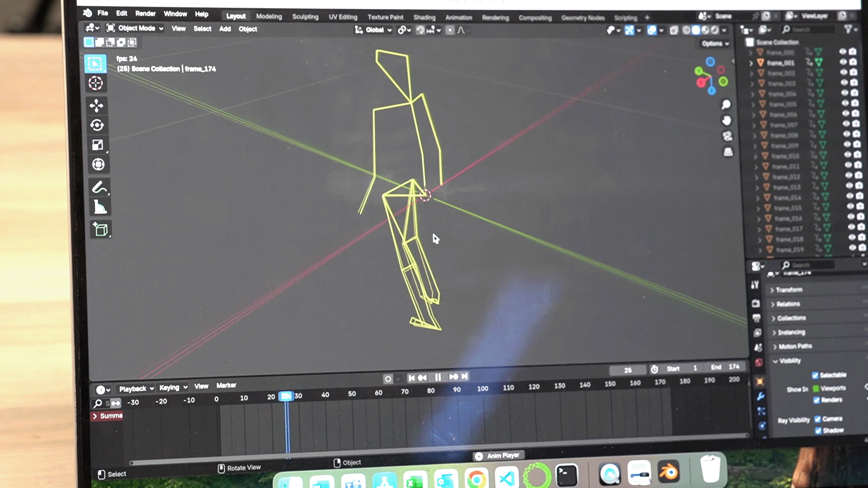Open Trash in the Dock

pyautogui.click(x=710, y=469)
